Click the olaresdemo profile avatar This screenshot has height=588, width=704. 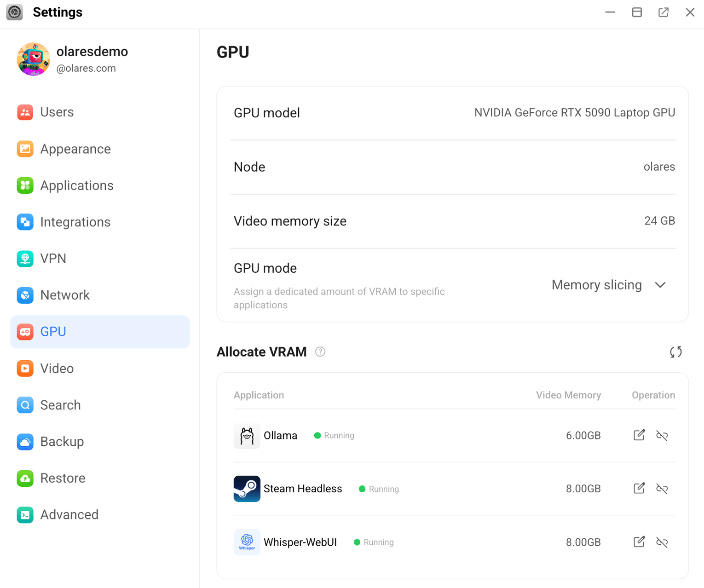pos(33,59)
